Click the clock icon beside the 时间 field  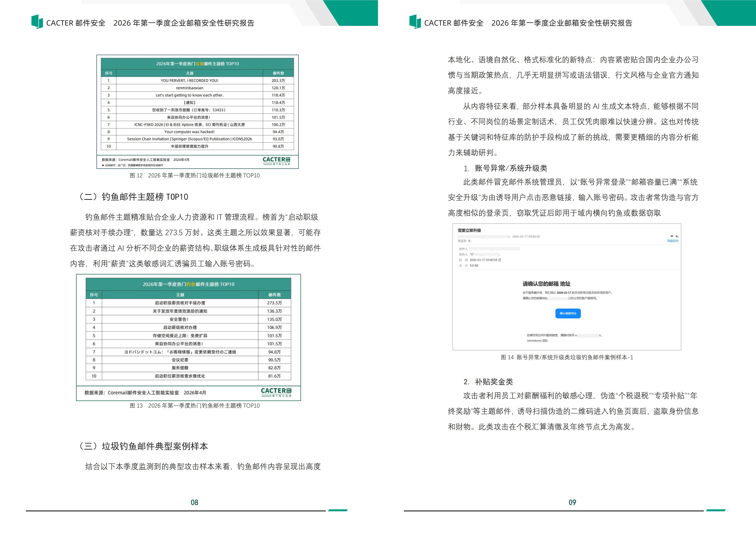click(500, 260)
